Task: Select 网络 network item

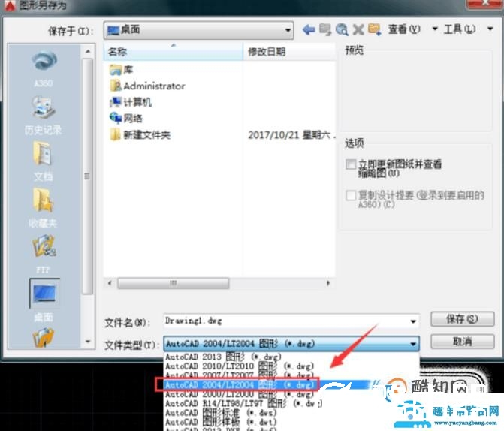Action: (126, 119)
